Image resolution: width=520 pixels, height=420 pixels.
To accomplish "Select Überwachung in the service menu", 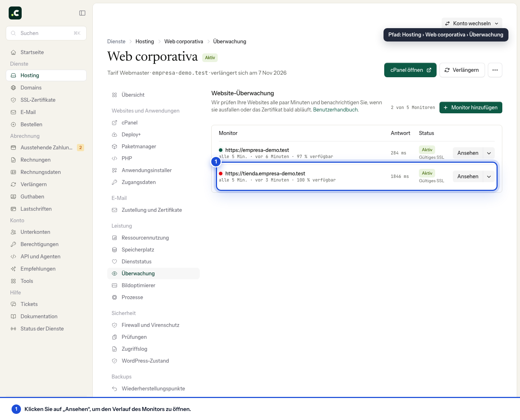I will 153,274.
